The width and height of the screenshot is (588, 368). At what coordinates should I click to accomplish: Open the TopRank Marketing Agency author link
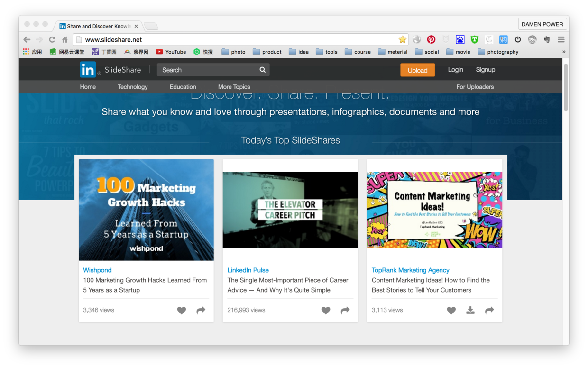point(411,270)
